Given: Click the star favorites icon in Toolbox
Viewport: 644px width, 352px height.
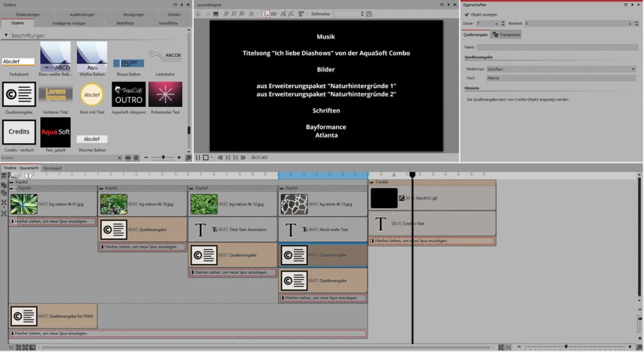Looking at the screenshot, I should click(136, 157).
